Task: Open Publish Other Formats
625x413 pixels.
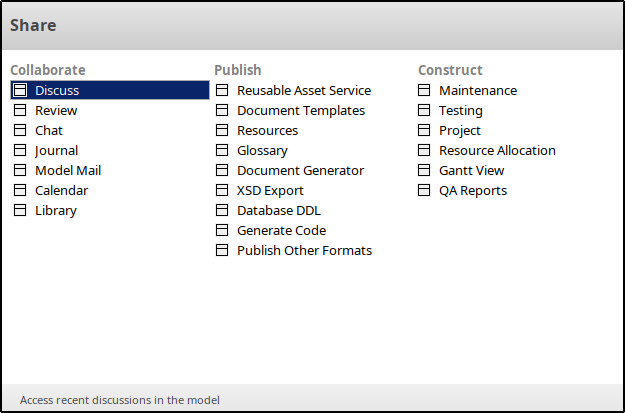Action: click(x=304, y=250)
